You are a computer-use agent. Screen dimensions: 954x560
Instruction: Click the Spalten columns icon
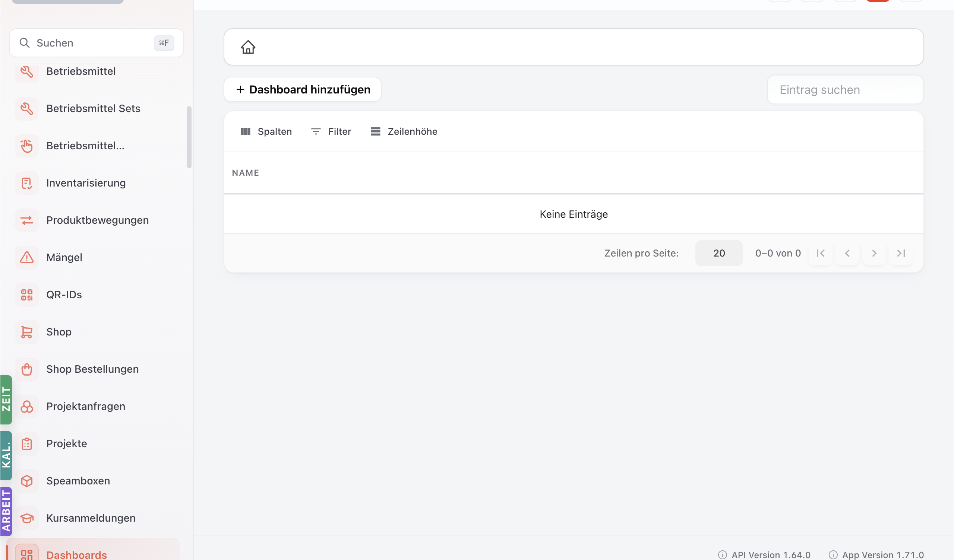245,131
